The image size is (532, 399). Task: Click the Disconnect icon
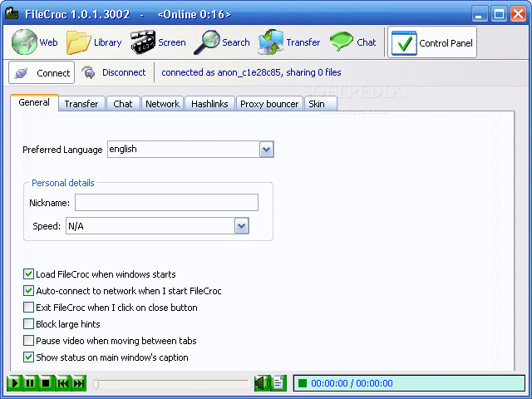click(89, 72)
